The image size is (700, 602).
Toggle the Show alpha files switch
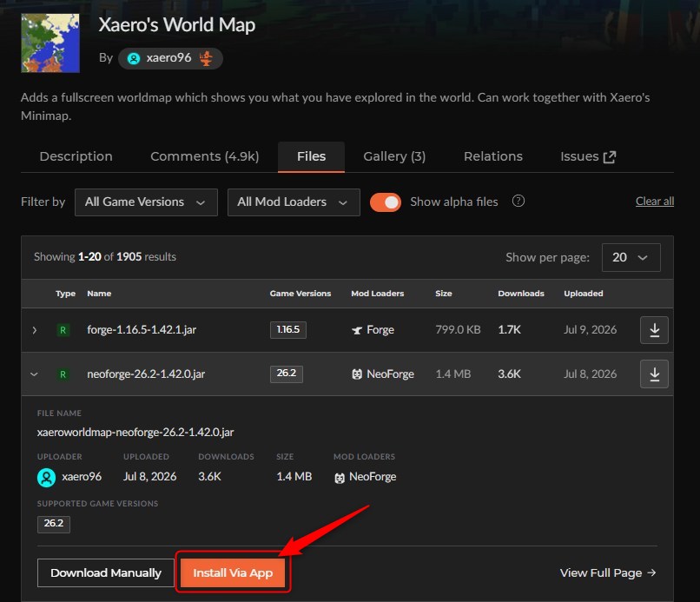pos(386,202)
